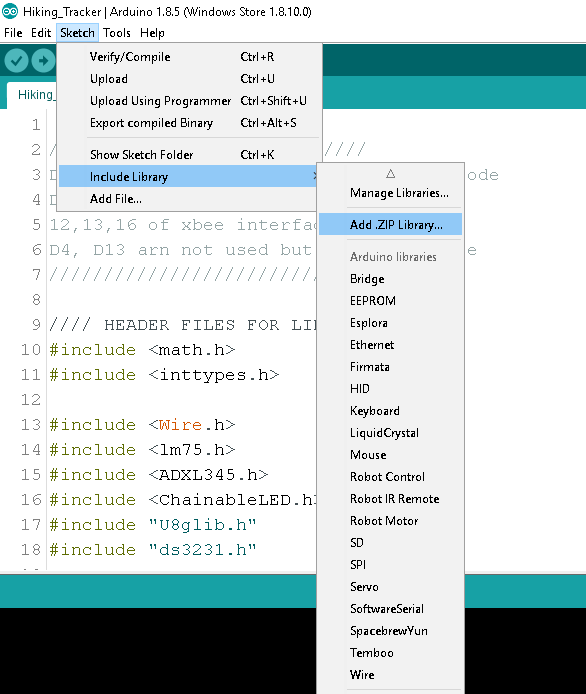
Task: Open the Help menu
Action: tap(152, 33)
